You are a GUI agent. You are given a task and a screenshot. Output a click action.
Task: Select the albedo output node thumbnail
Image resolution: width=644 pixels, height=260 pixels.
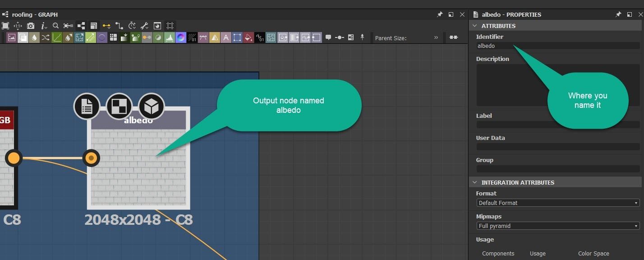point(138,167)
